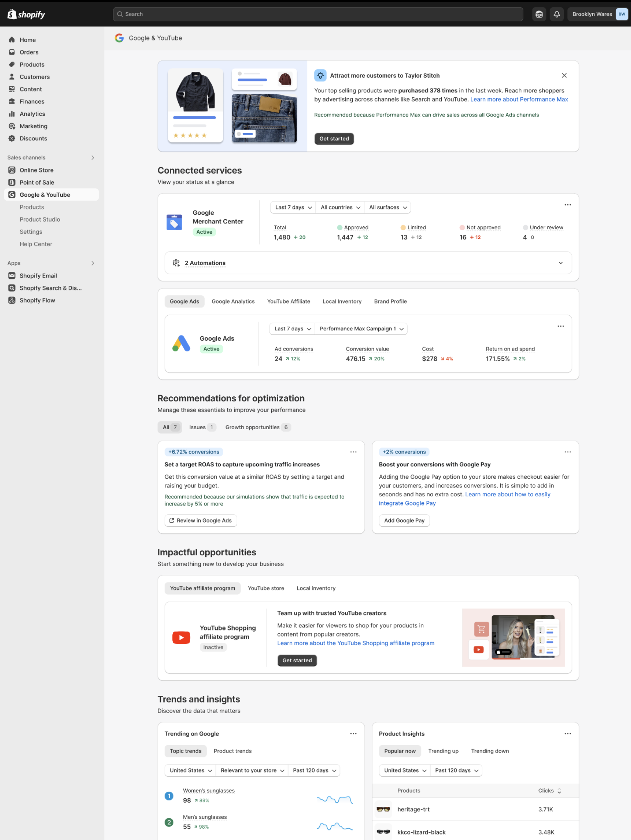Open Performance Max Campaign 1 dropdown
This screenshot has height=840, width=631.
361,329
